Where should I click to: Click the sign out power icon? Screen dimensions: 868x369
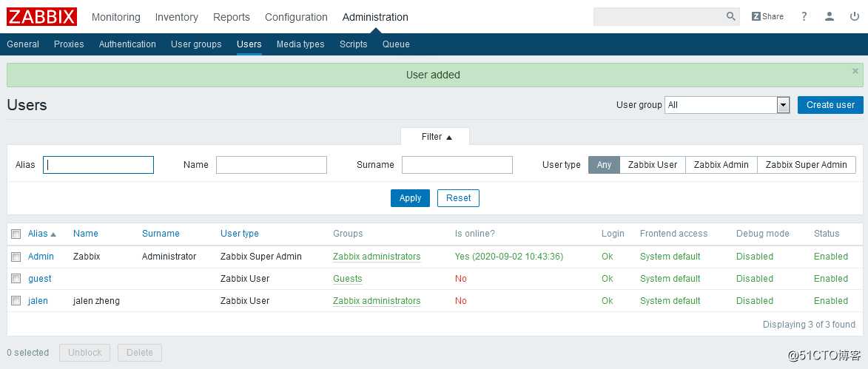click(854, 16)
